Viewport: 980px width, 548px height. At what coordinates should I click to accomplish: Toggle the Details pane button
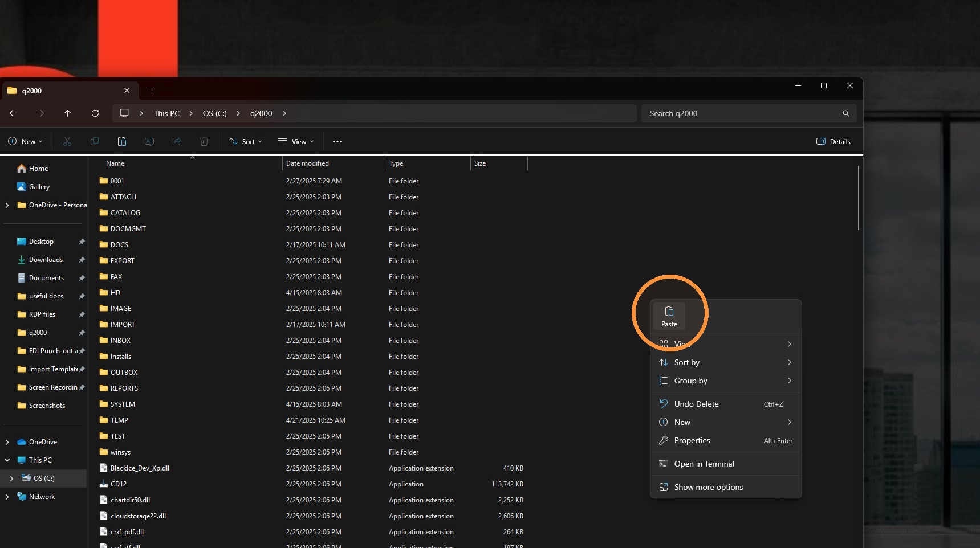833,141
